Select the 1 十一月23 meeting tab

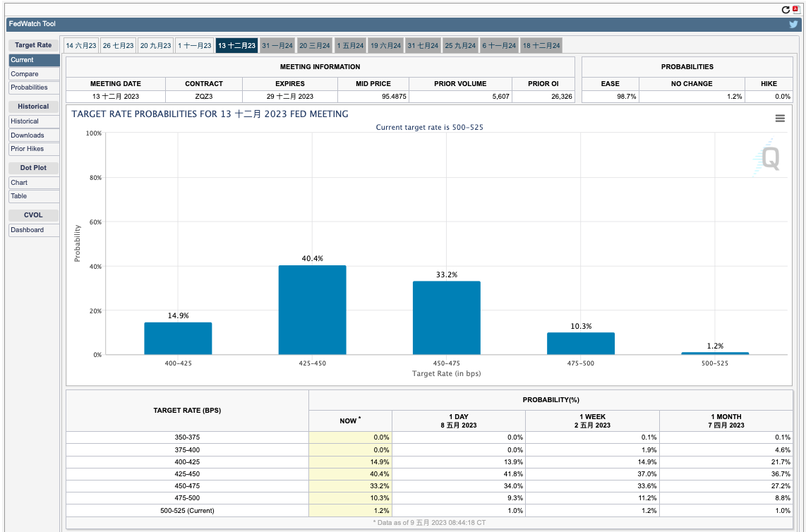pyautogui.click(x=195, y=46)
